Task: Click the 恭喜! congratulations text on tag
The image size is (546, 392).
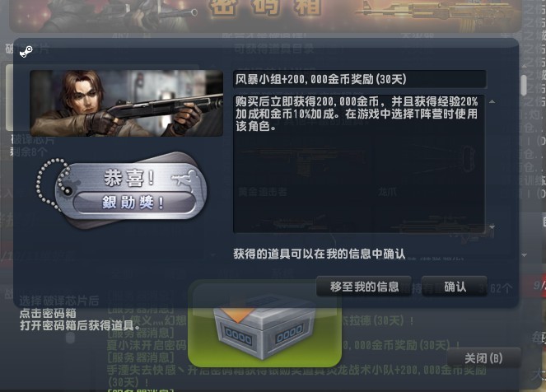Action: coord(129,178)
